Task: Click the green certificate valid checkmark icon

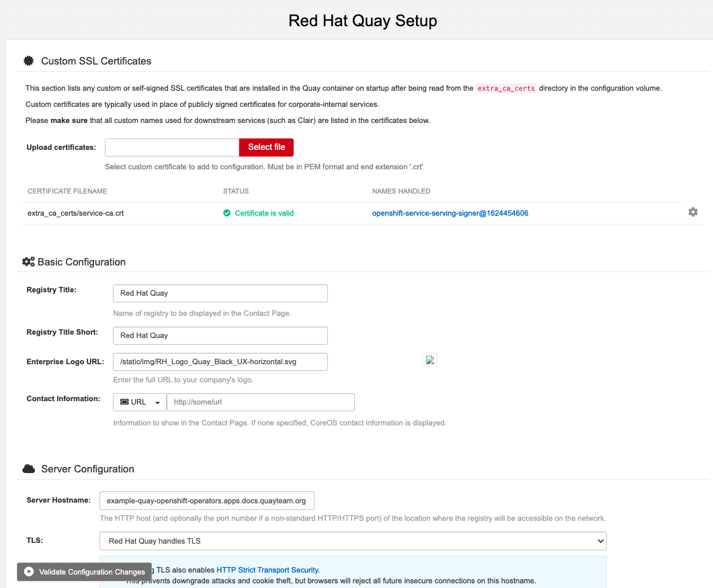Action: (227, 213)
